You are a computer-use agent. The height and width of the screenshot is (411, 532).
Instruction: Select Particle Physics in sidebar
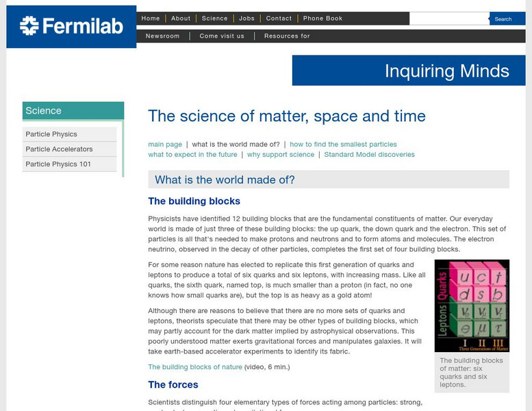51,134
